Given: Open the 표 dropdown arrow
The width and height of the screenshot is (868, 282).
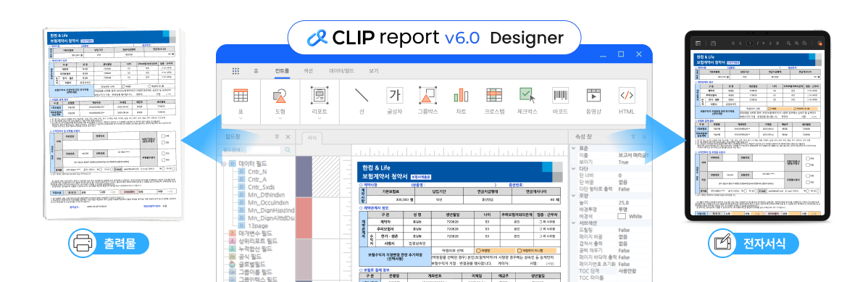Looking at the screenshot, I should tap(241, 117).
